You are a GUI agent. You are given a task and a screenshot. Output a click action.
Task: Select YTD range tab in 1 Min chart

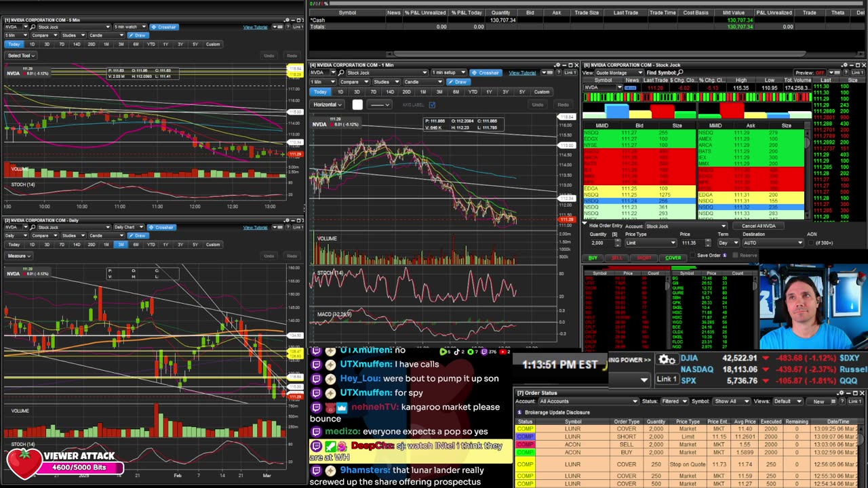pos(473,91)
